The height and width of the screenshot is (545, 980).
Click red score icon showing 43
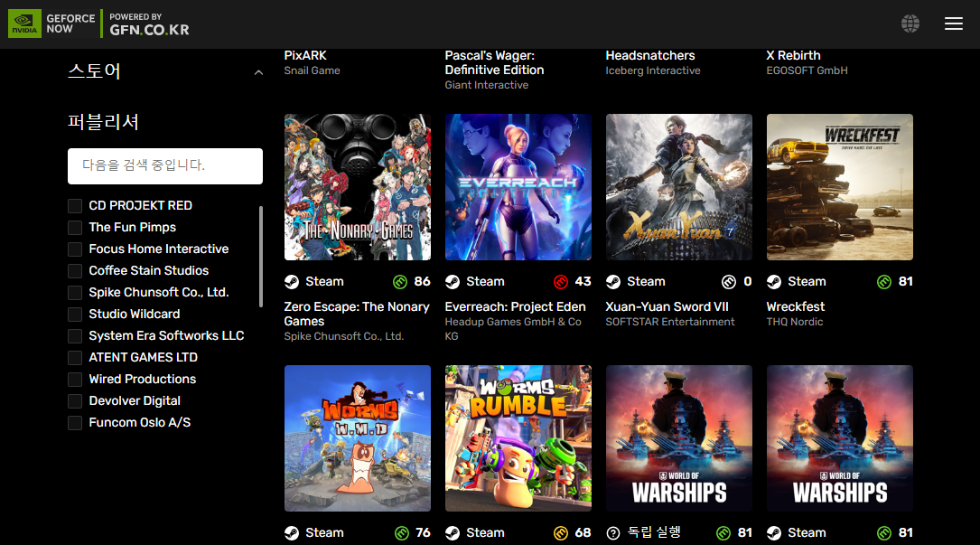coord(561,282)
